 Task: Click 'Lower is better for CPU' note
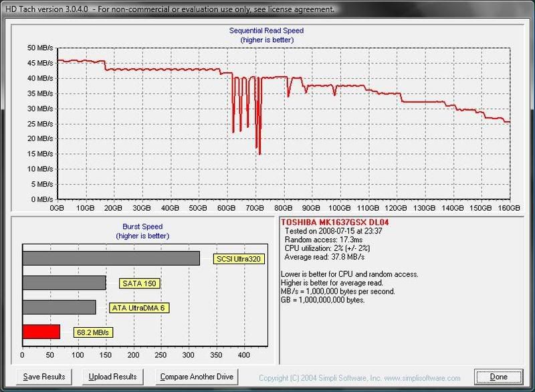coord(349,274)
